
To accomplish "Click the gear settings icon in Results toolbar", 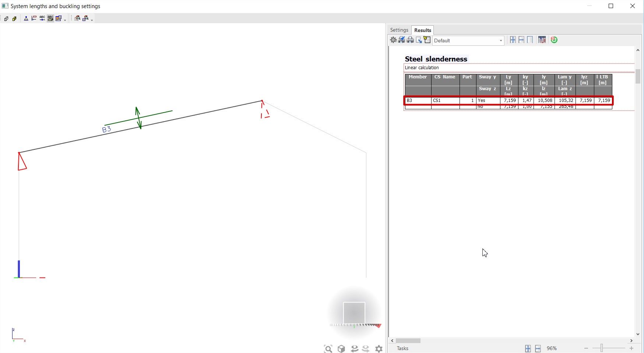I will click(393, 40).
